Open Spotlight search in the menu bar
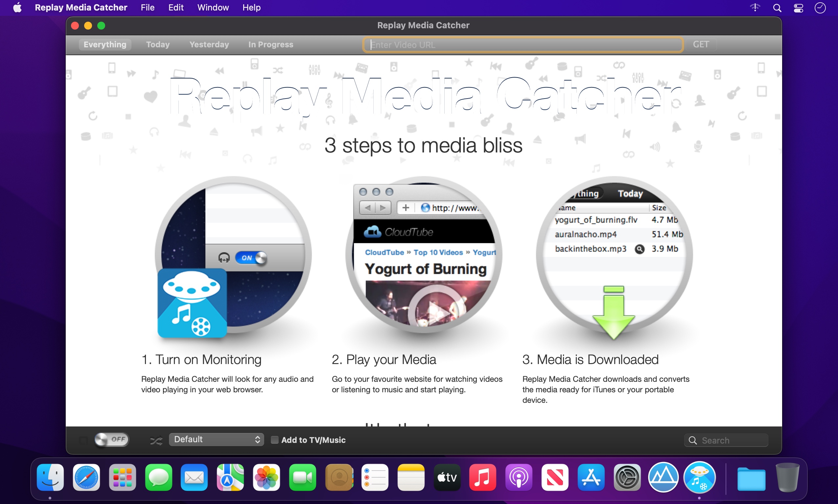This screenshot has width=838, height=504. coord(777,8)
